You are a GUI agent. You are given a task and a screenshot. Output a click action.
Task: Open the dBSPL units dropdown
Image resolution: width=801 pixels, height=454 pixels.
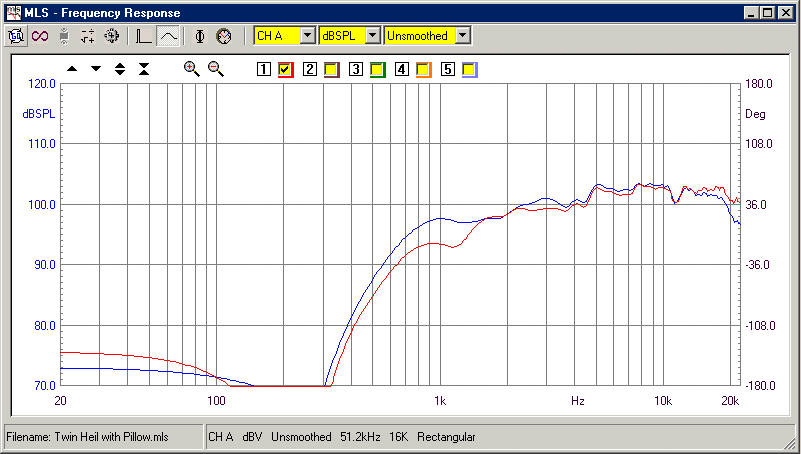[373, 36]
